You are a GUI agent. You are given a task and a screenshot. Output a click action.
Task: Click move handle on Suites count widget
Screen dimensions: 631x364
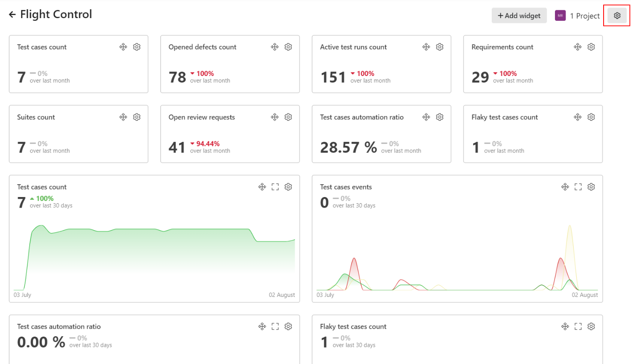(123, 117)
